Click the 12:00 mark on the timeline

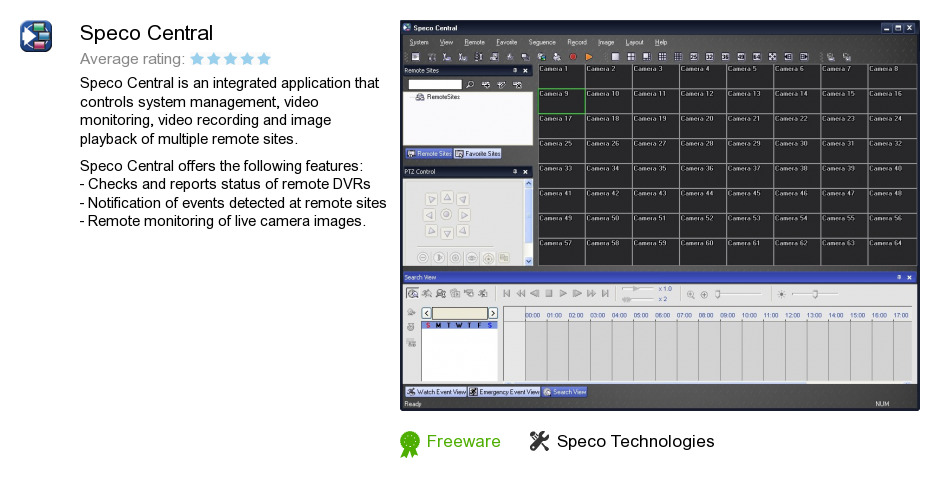[x=793, y=315]
